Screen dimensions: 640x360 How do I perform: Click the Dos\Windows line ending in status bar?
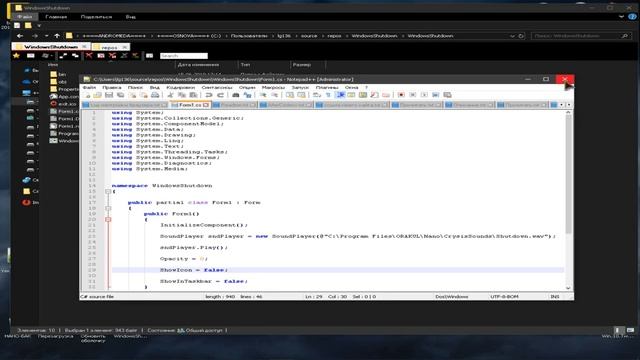coord(451,297)
